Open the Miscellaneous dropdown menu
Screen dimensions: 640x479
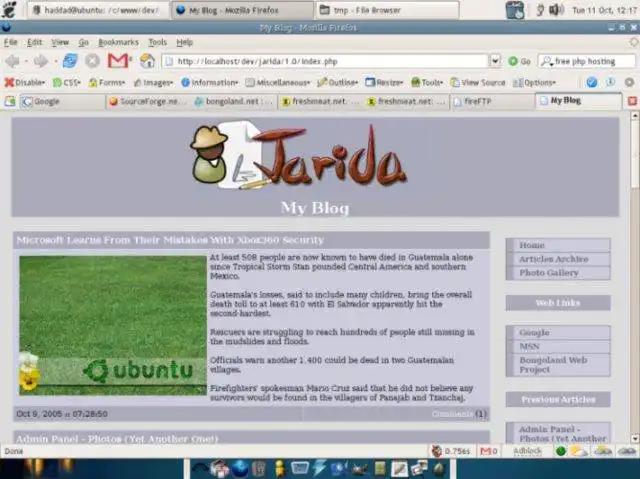click(x=277, y=83)
